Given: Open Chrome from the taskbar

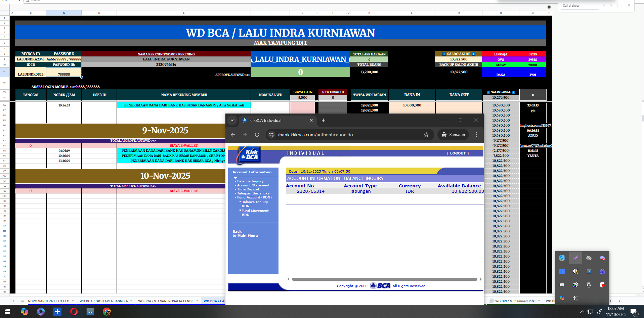Looking at the screenshot, I should pos(107,312).
